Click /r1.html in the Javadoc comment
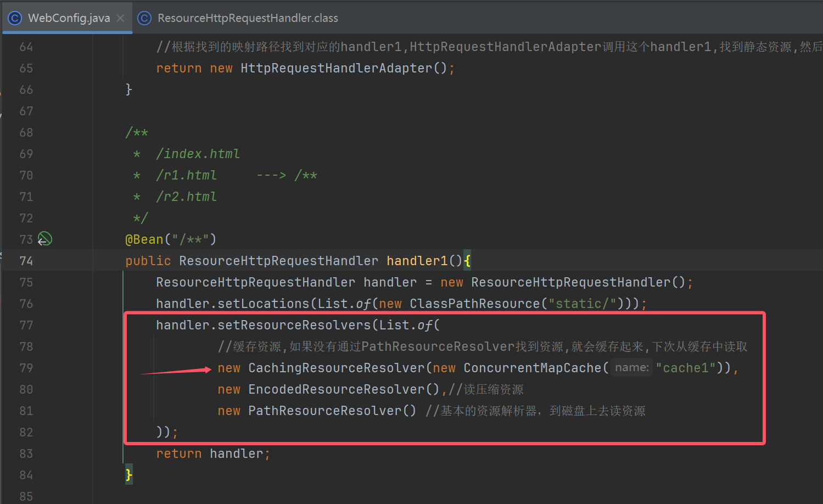This screenshot has height=504, width=823. 187,175
